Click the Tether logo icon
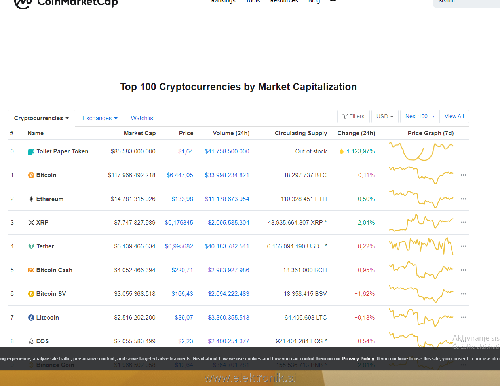 (31, 246)
